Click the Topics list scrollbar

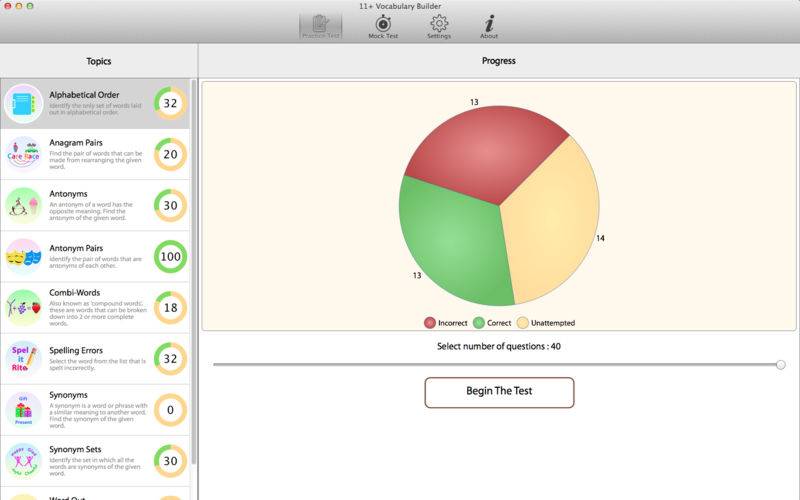click(194, 271)
